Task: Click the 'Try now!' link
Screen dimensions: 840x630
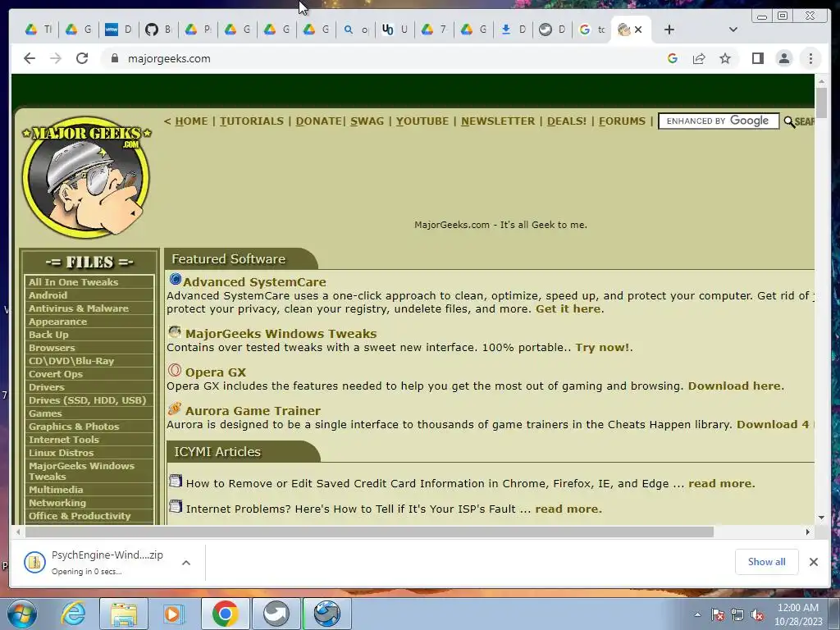Action: tap(602, 347)
